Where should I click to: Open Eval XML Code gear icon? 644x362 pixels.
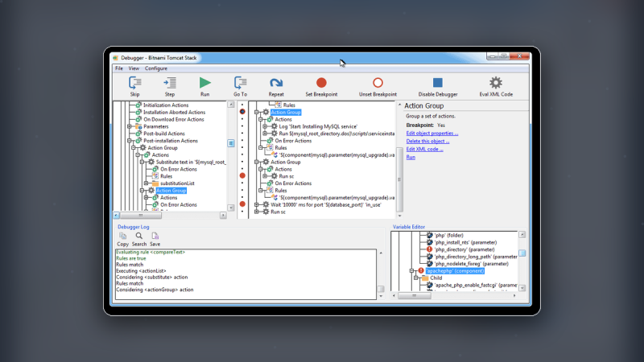coord(496,83)
